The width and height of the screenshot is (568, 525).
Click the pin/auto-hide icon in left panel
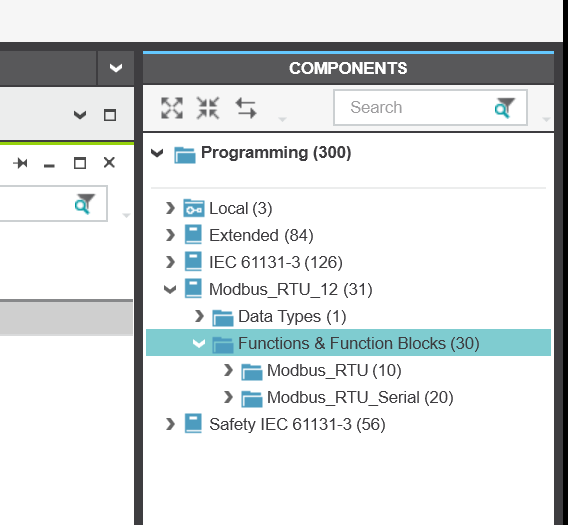(x=21, y=163)
